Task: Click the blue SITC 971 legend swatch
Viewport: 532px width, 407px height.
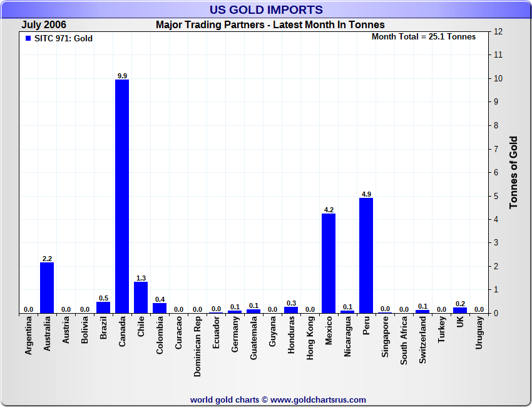Action: (x=28, y=39)
